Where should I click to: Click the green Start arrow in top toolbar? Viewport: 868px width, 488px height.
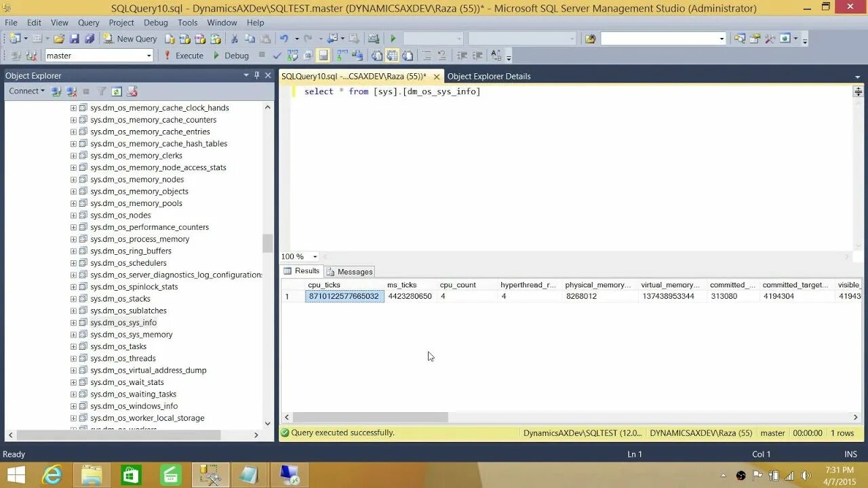(393, 39)
